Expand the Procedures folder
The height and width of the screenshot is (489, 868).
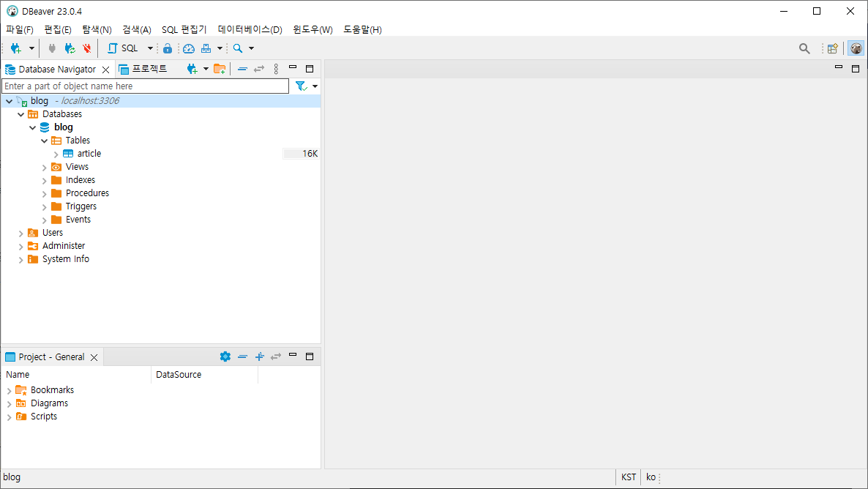pos(45,194)
